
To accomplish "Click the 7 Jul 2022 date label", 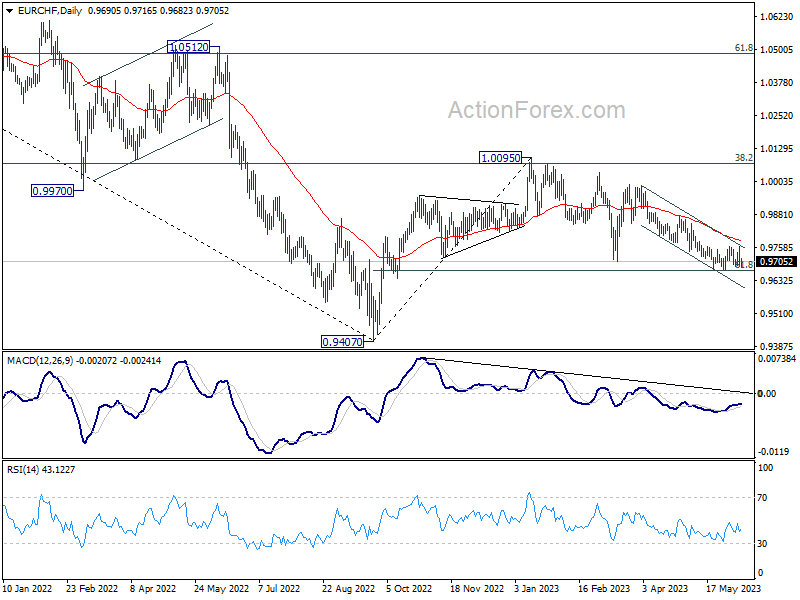I will click(279, 588).
